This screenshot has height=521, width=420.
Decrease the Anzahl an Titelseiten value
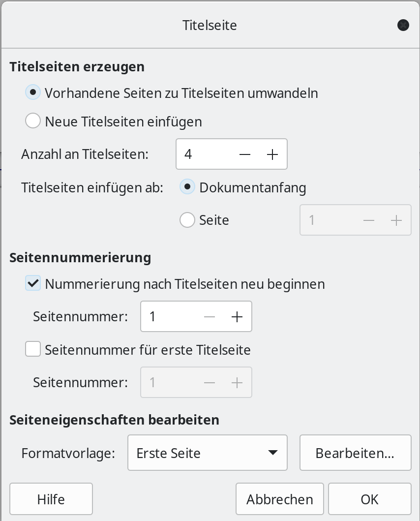click(245, 154)
